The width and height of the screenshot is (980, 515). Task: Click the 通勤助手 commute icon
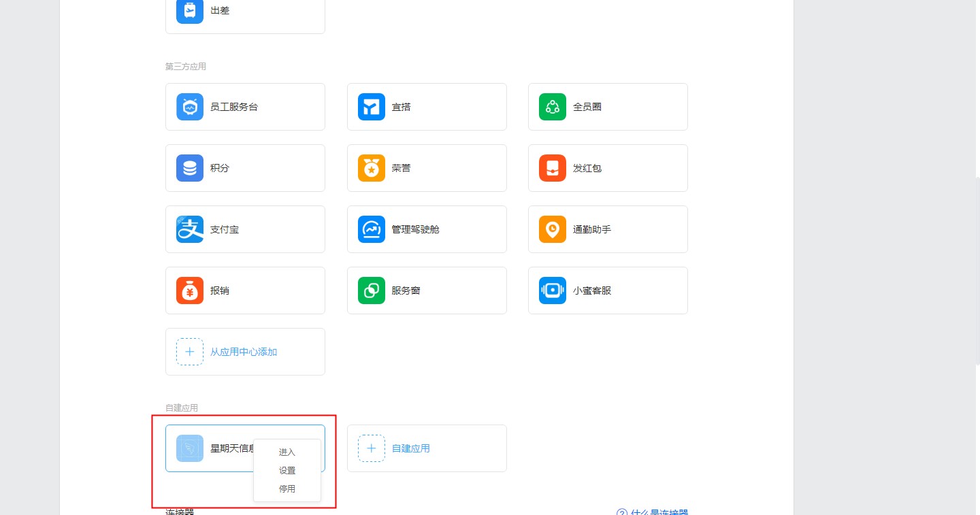coord(552,229)
